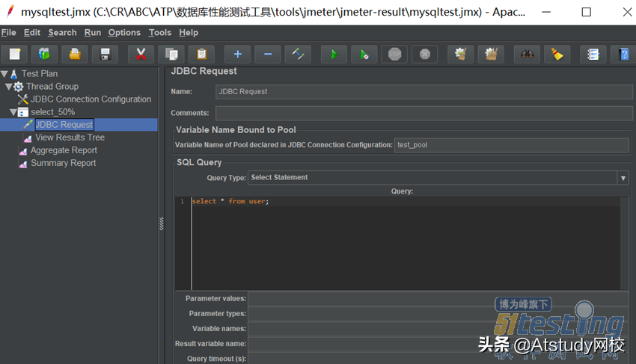Maximize the JMeter window
Image resolution: width=636 pixels, height=364 pixels.
tap(586, 12)
